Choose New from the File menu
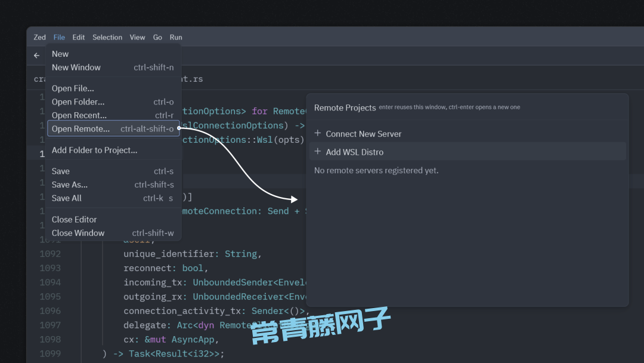644x363 pixels. click(60, 54)
